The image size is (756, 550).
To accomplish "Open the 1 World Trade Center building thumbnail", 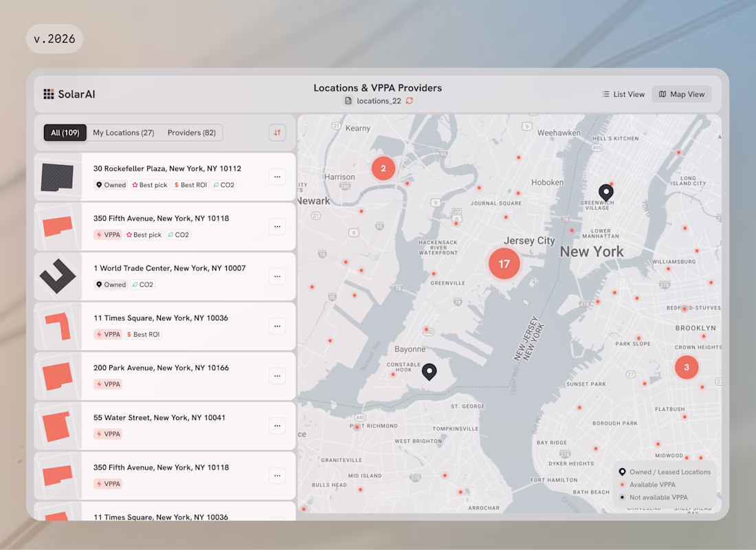I will (57, 276).
